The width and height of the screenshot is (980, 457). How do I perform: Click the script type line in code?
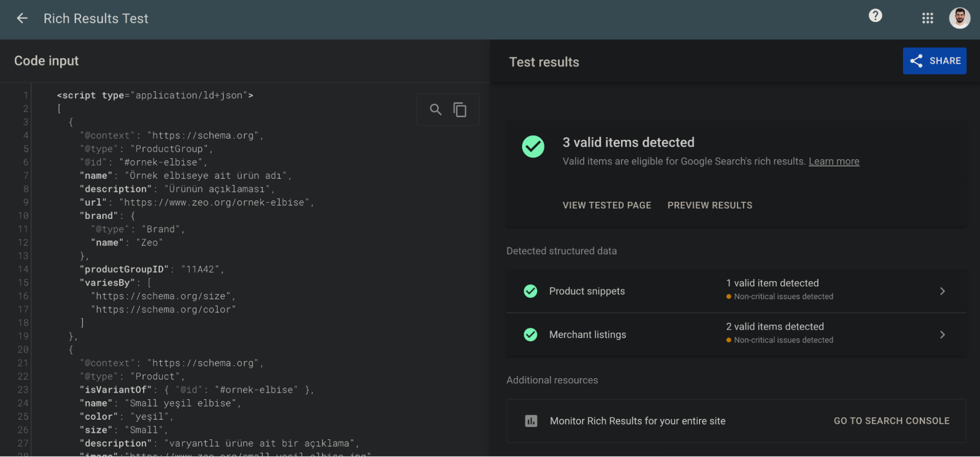coord(155,95)
